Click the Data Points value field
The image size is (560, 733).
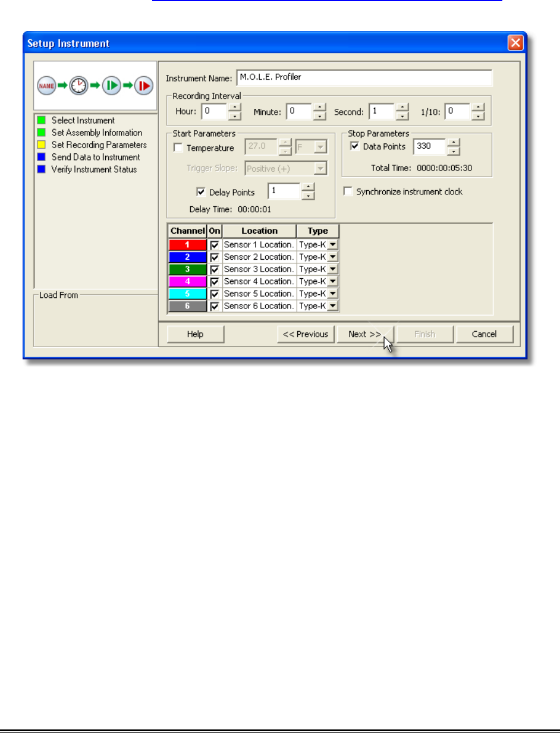tap(429, 146)
